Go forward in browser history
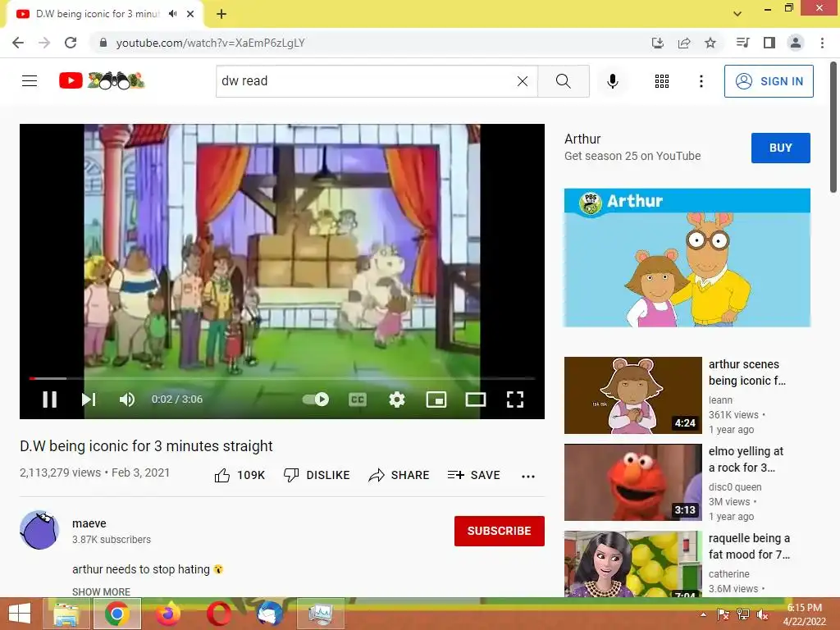This screenshot has height=630, width=840. 44,43
